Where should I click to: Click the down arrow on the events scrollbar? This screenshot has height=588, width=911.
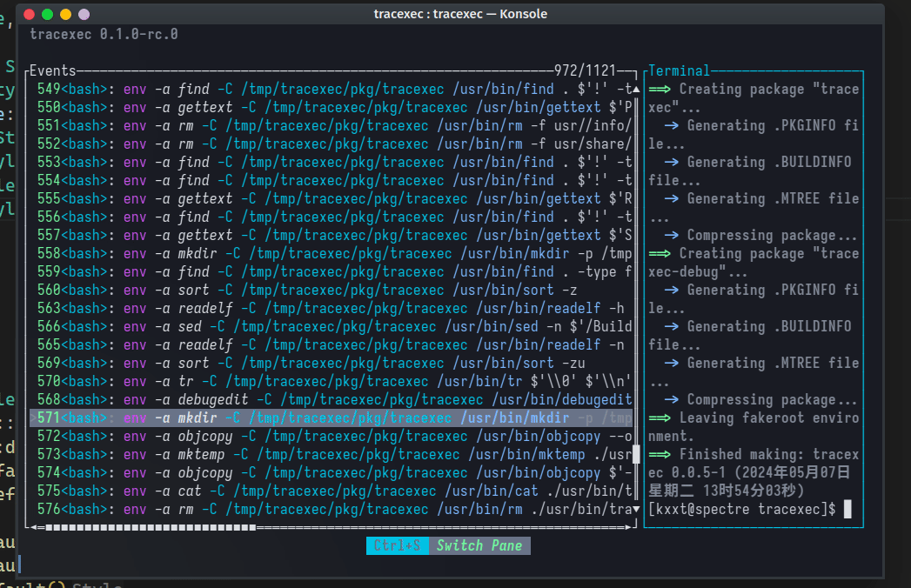coord(635,509)
